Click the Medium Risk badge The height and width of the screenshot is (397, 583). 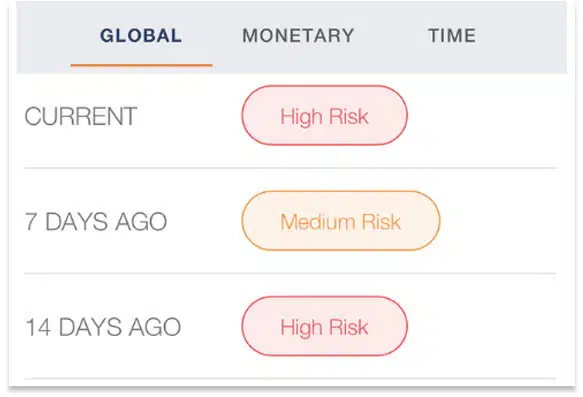click(341, 221)
